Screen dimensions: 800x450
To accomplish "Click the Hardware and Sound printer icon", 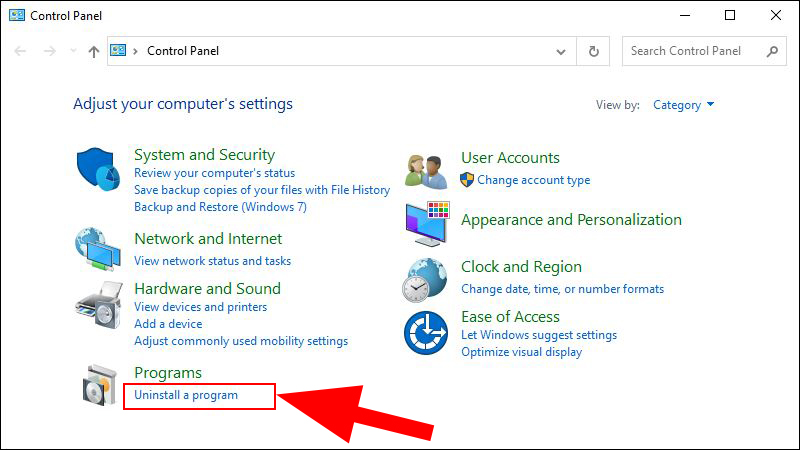I will [x=99, y=305].
